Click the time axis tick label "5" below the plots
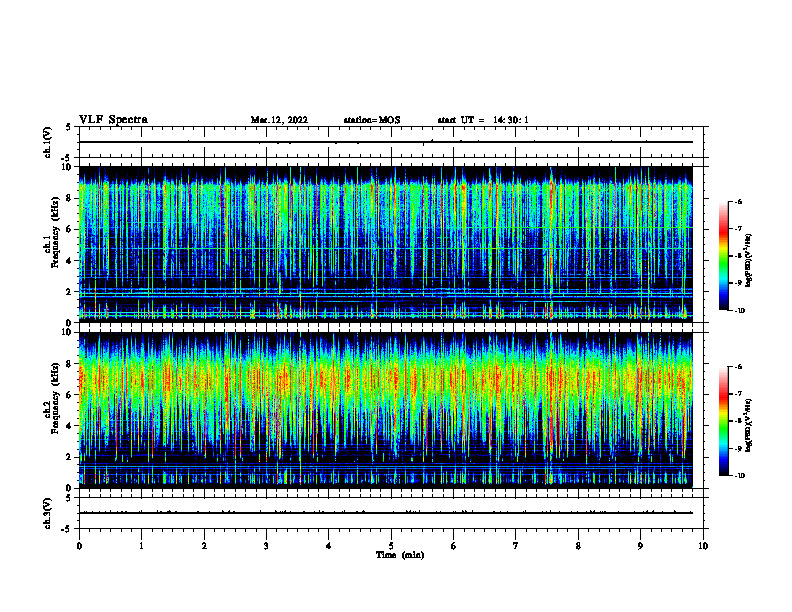792x612 pixels. pyautogui.click(x=391, y=546)
